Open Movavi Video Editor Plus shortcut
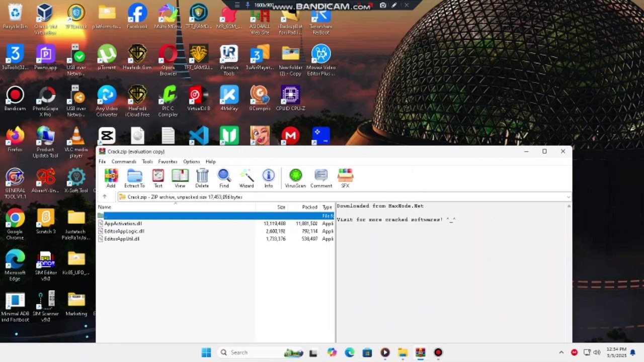This screenshot has width=644, height=362. (x=321, y=60)
